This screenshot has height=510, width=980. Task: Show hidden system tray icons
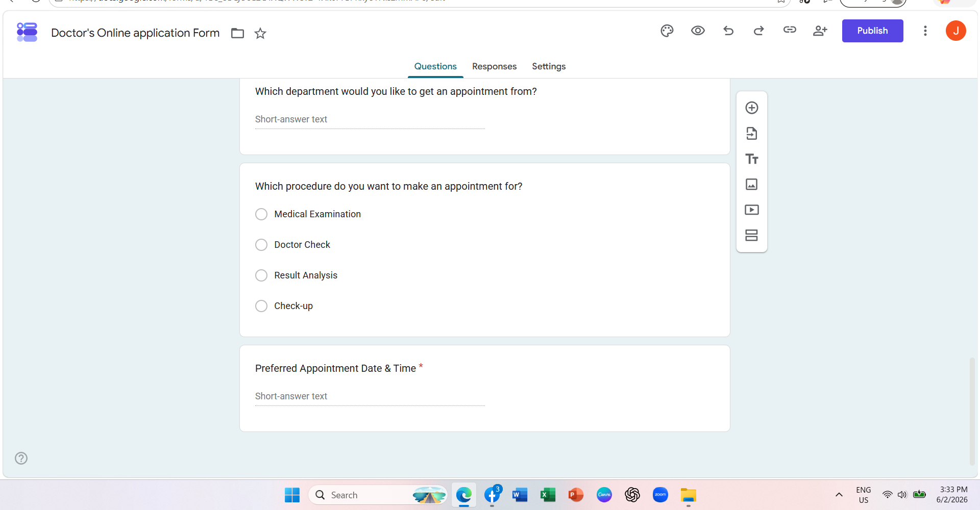(x=839, y=495)
